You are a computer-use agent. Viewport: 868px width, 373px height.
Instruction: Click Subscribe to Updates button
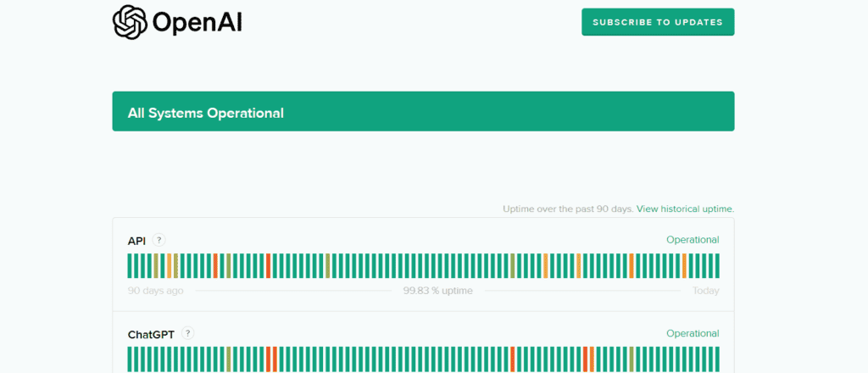point(658,22)
